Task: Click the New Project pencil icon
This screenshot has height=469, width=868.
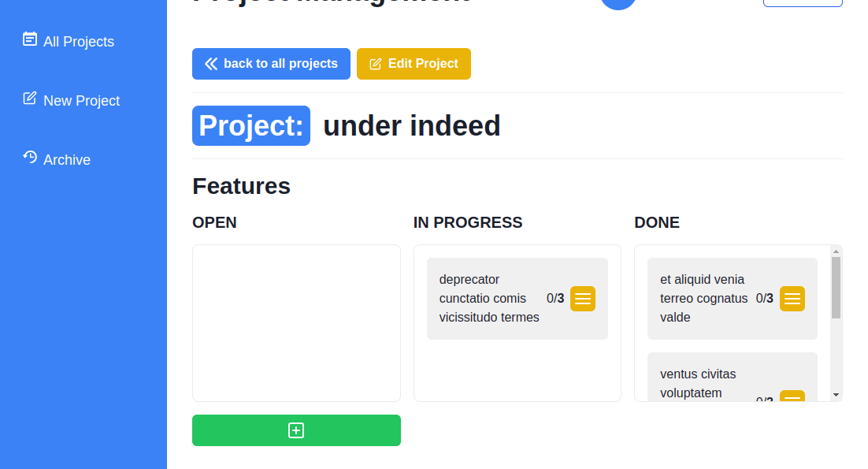Action: click(x=30, y=98)
